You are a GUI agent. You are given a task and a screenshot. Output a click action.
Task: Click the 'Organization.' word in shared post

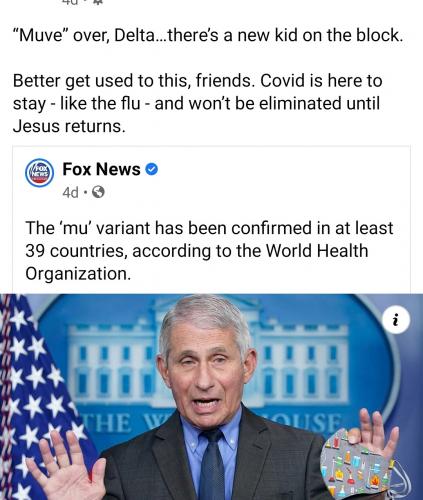(x=78, y=274)
